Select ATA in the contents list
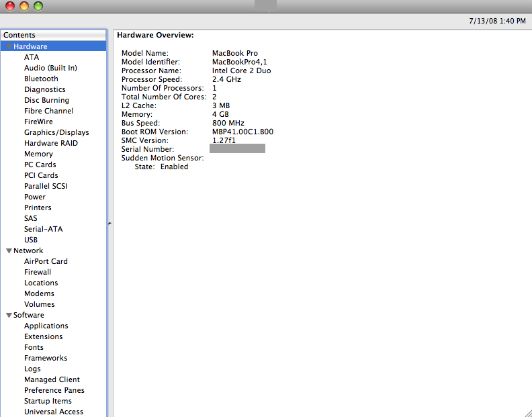This screenshot has height=417, width=532. [32, 57]
